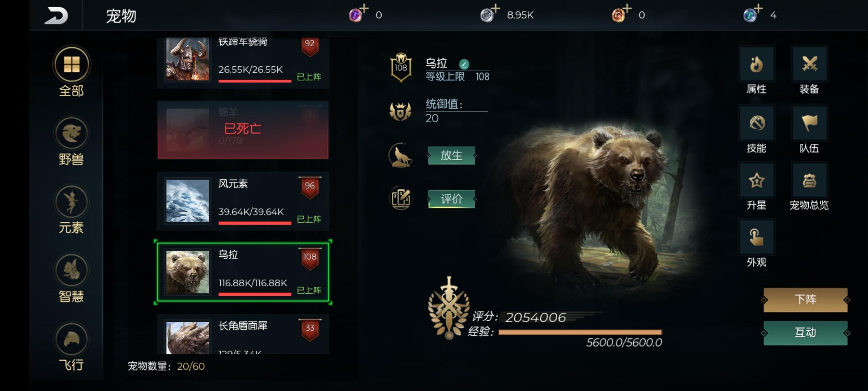Open the 装备 equipment crossed-swords icon
This screenshot has height=391, width=868.
pos(809,64)
